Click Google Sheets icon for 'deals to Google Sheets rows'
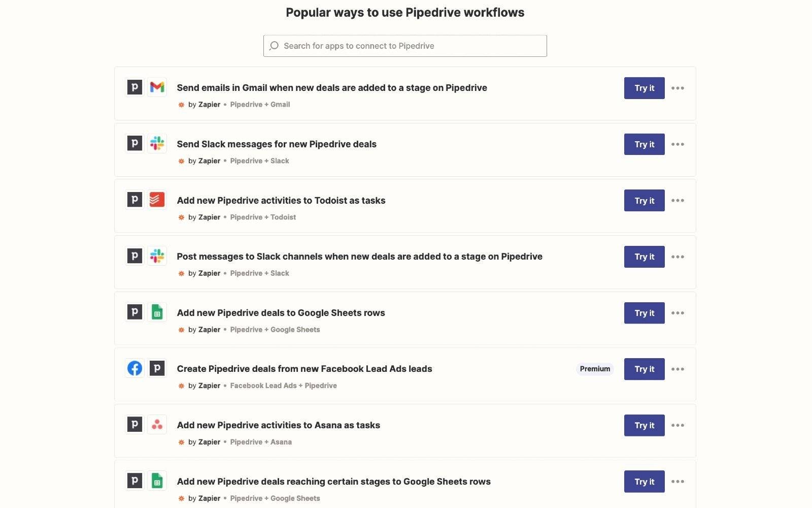 pyautogui.click(x=157, y=312)
